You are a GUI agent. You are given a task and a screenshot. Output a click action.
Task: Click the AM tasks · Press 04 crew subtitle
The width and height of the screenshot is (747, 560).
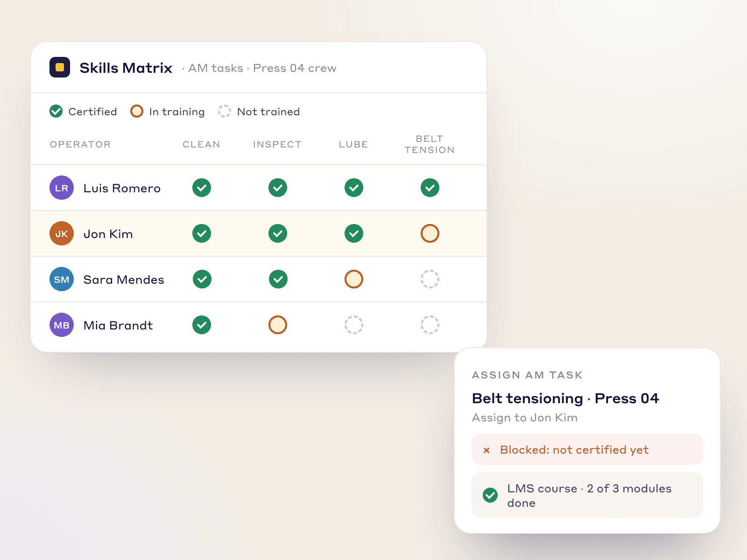(x=262, y=68)
